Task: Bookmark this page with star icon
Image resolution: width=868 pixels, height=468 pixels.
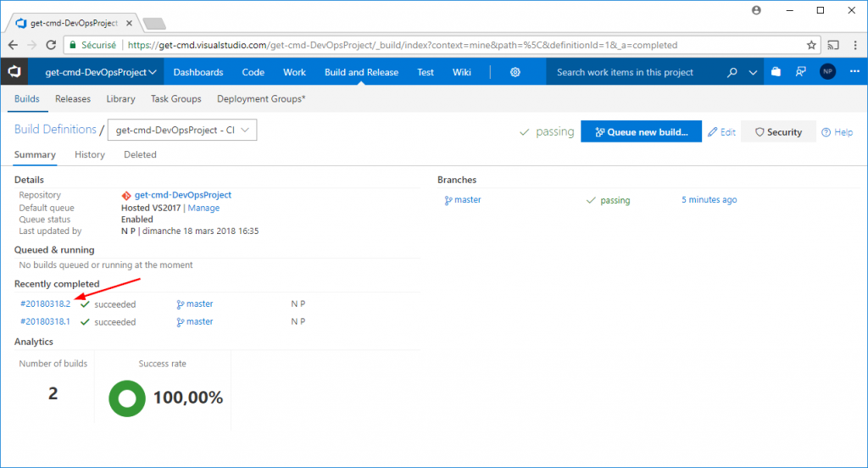Action: point(811,46)
